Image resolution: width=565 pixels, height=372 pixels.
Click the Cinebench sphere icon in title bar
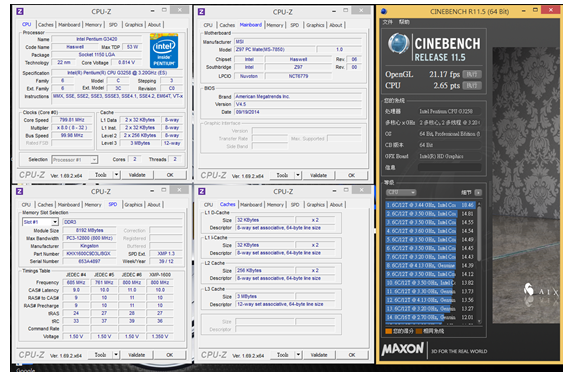384,12
